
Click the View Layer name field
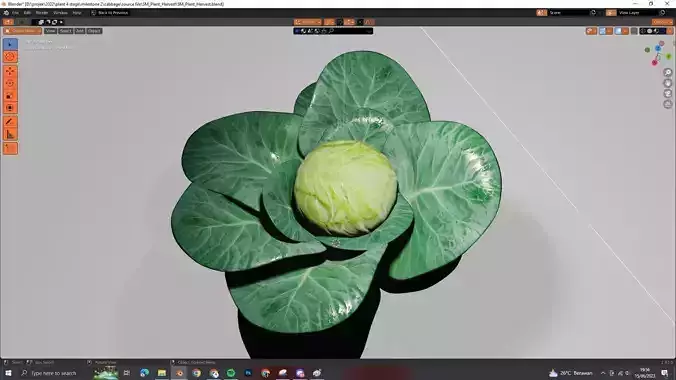pyautogui.click(x=638, y=13)
